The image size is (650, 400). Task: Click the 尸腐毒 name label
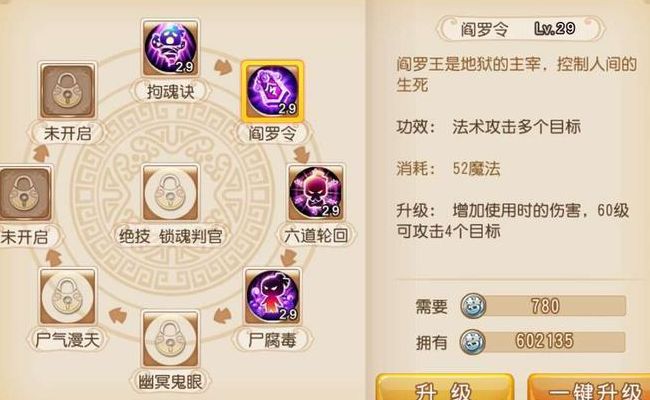[272, 340]
